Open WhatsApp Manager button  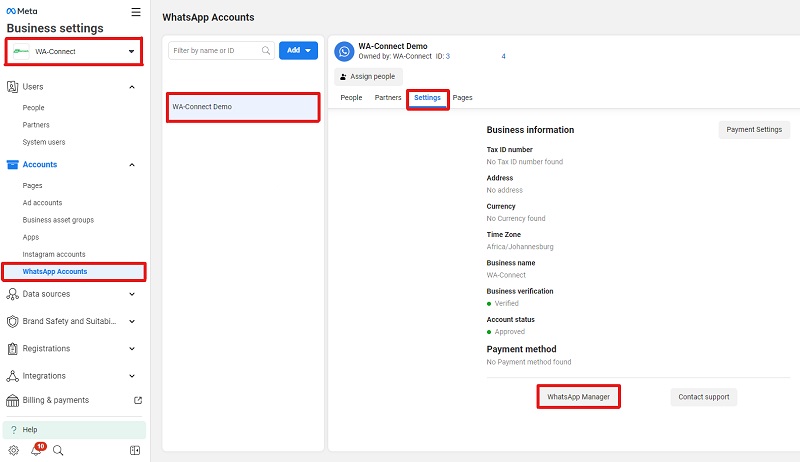tap(579, 397)
